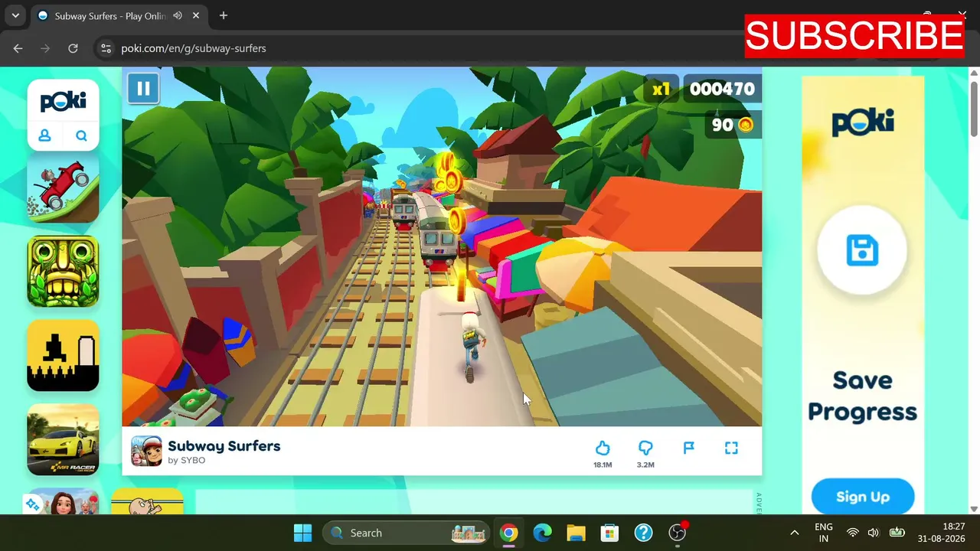
Task: Expand the tab search dropdown
Action: click(x=15, y=15)
